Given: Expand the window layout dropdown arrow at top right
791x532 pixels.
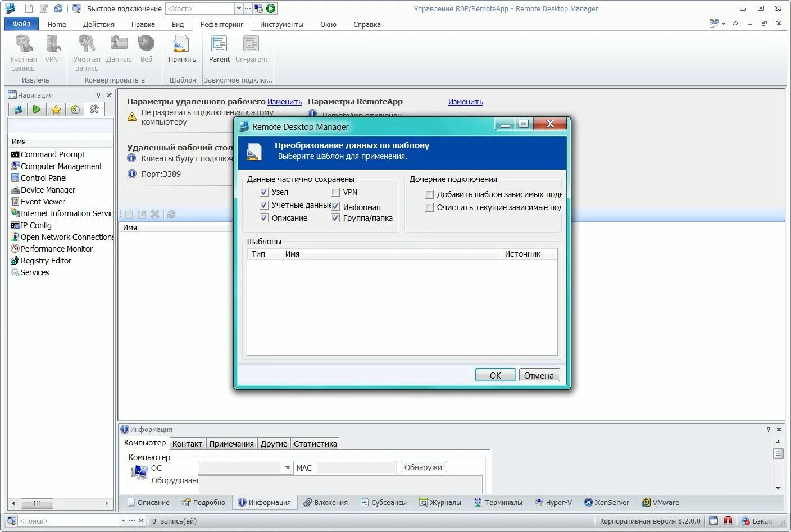Looking at the screenshot, I should pyautogui.click(x=723, y=24).
